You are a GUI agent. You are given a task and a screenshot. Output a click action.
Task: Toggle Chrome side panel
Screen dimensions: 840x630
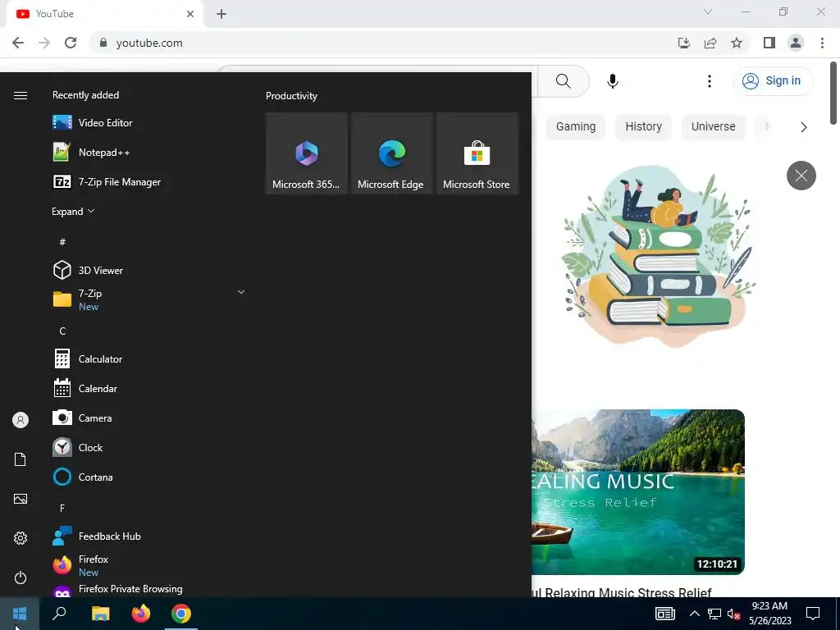tap(769, 43)
